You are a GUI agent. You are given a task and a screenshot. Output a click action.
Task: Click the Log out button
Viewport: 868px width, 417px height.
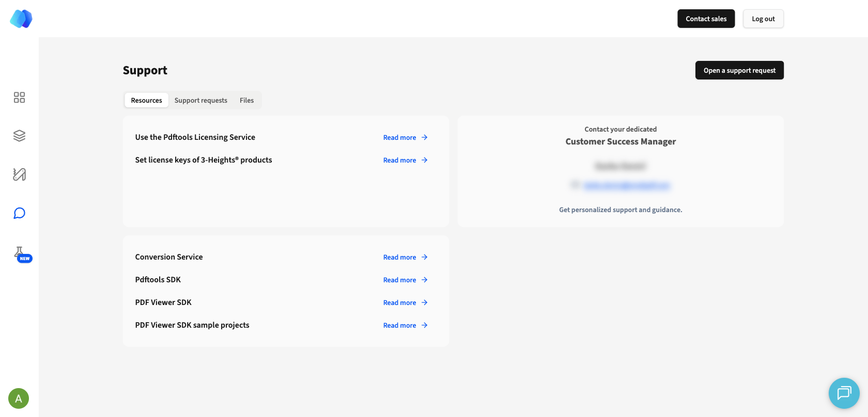(x=763, y=19)
